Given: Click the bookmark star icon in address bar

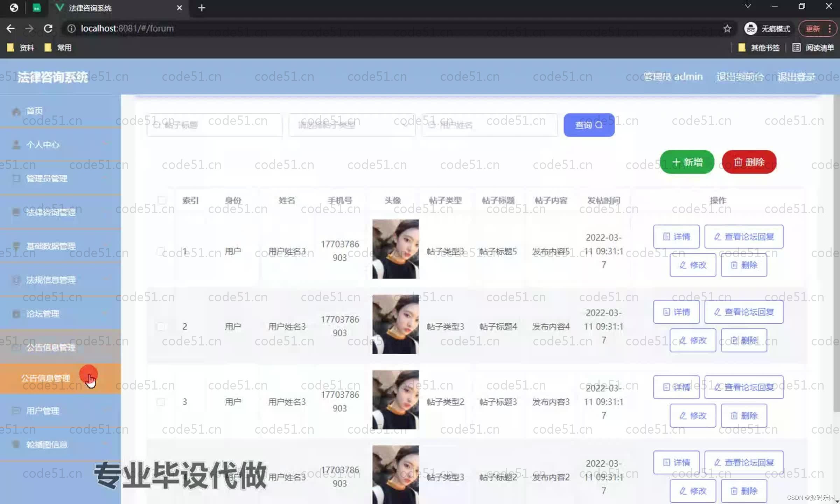Looking at the screenshot, I should click(x=727, y=29).
